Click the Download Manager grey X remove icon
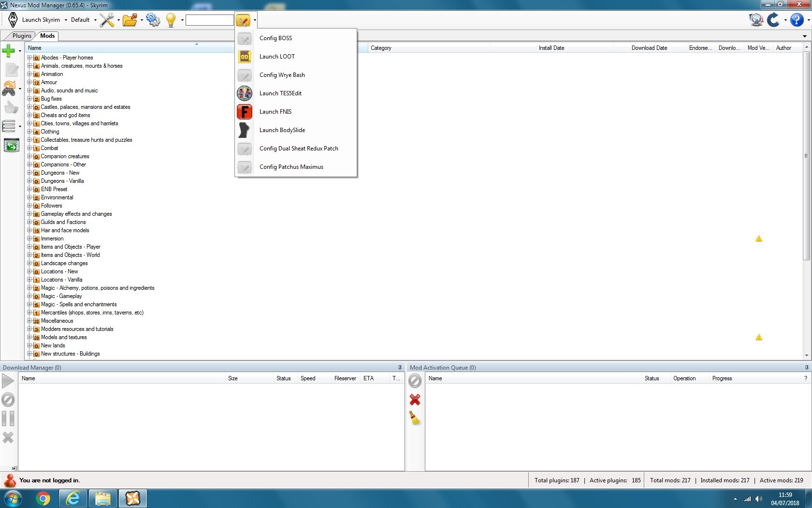The height and width of the screenshot is (508, 812). (x=8, y=437)
